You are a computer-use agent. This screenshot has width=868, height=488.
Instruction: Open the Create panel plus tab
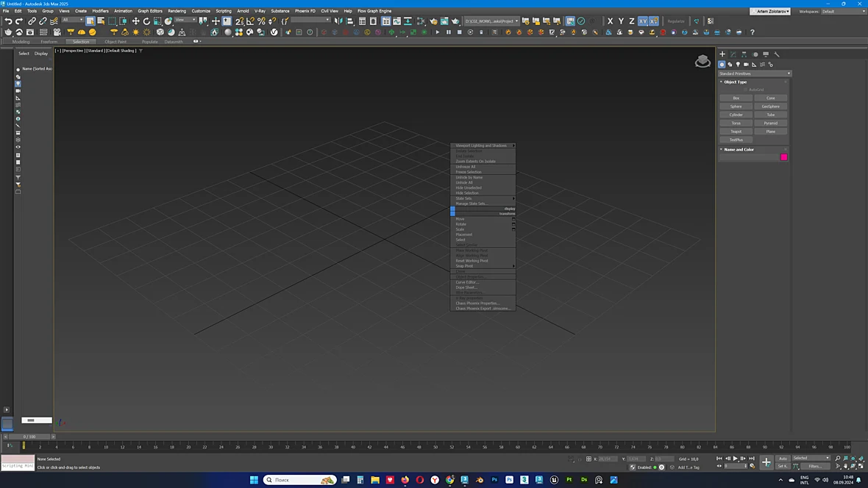click(x=722, y=54)
